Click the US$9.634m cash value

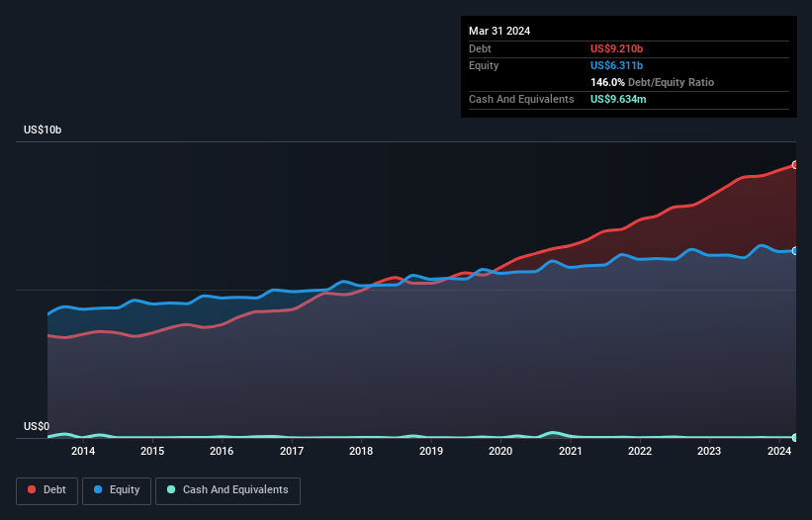(618, 99)
